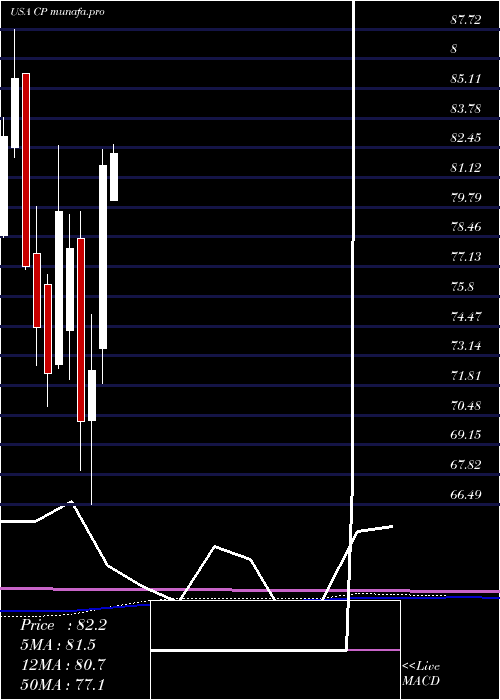The height and width of the screenshot is (700, 500).
Task: Select the 77.13 price axis label
Action: click(466, 257)
